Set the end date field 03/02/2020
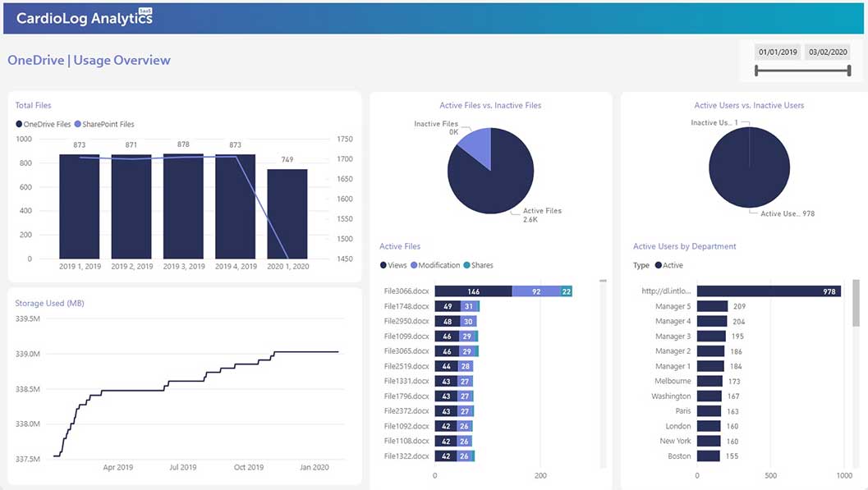The width and height of the screenshot is (868, 490). (x=828, y=52)
